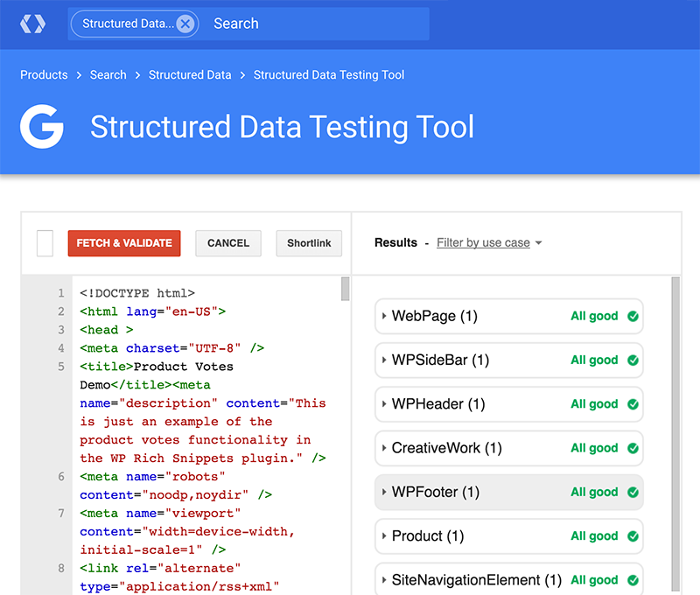Remove the Structured Data search chip via its X icon
This screenshot has width=700, height=595.
point(186,24)
